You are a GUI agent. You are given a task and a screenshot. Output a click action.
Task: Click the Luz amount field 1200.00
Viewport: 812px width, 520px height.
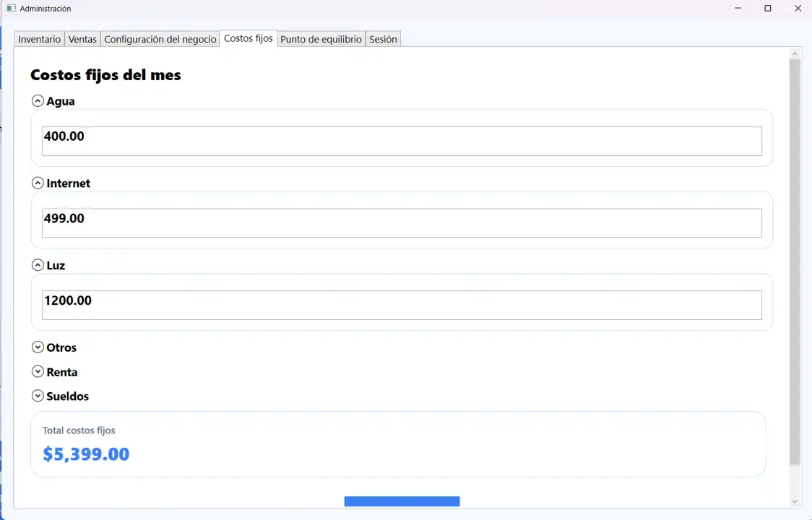[402, 305]
